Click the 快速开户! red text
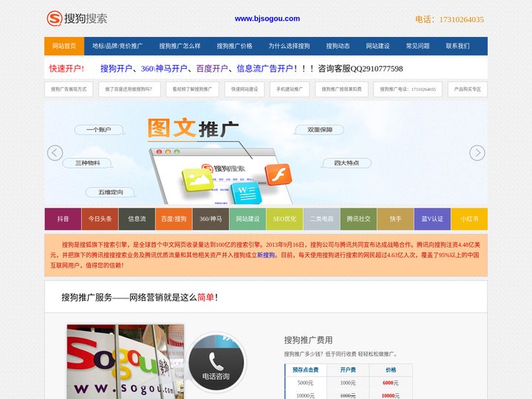This screenshot has height=399, width=532. [66, 69]
